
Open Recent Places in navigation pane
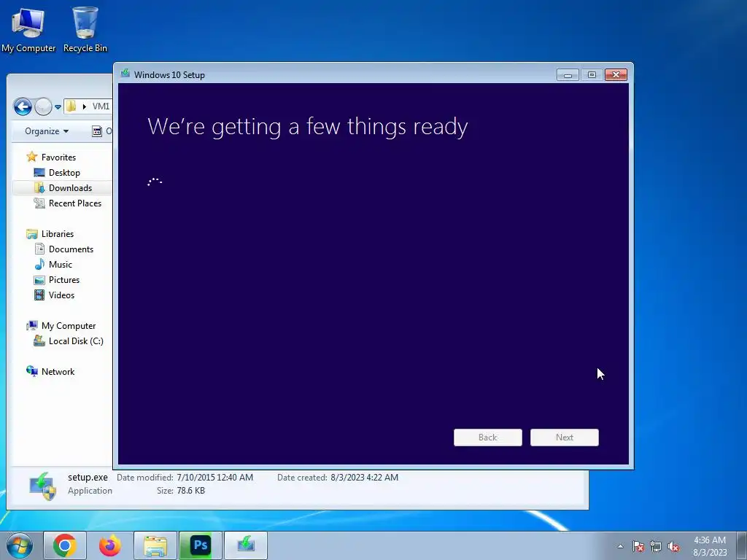(75, 203)
